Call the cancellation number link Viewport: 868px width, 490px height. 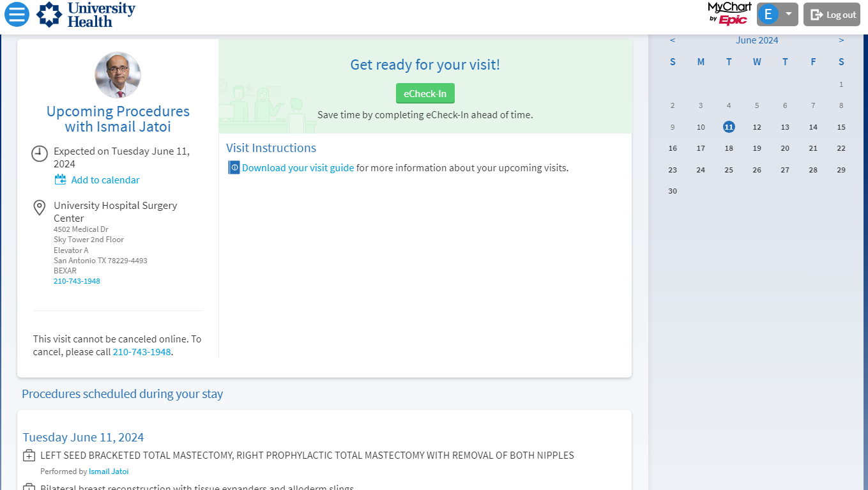142,352
